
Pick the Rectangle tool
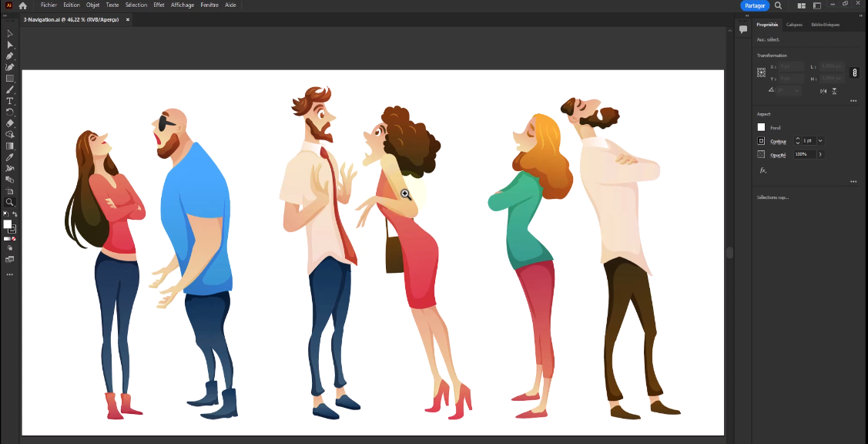coord(10,79)
